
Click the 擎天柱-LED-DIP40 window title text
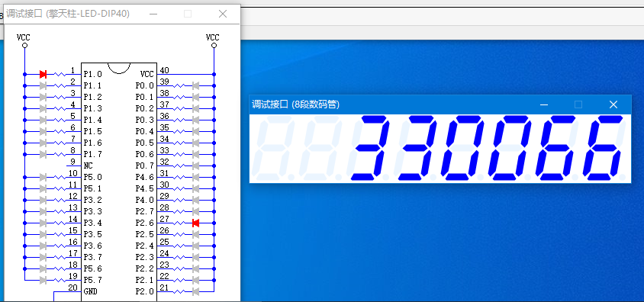click(68, 14)
